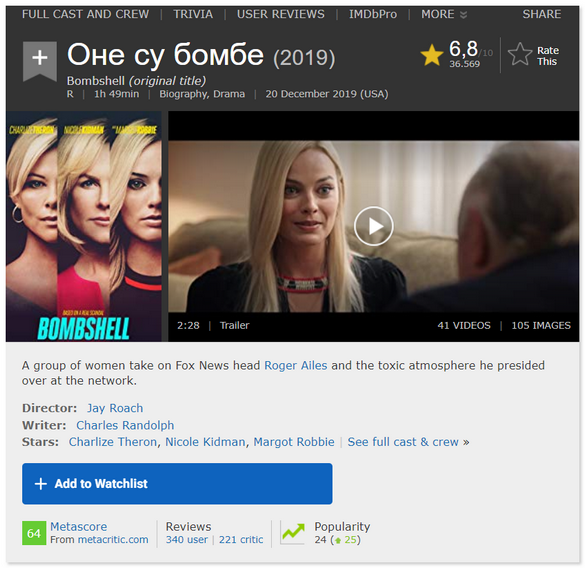Image resolution: width=585 pixels, height=568 pixels.
Task: Click the SHARE button
Action: (541, 14)
